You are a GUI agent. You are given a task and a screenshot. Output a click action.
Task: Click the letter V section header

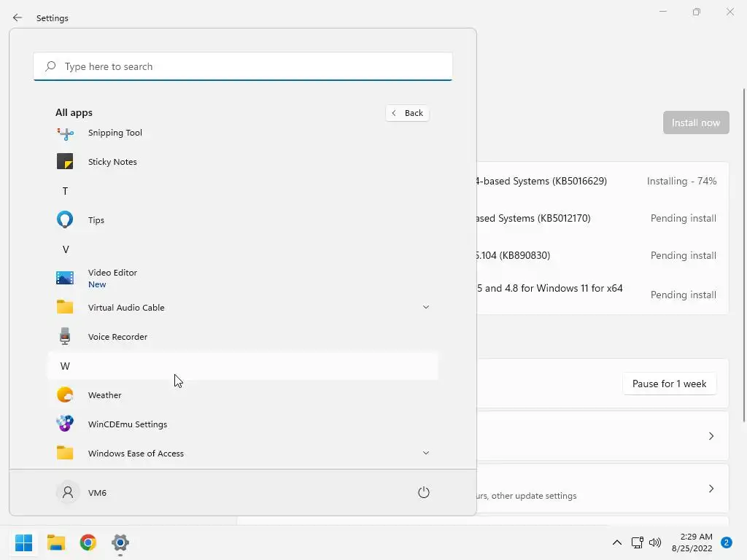click(66, 249)
